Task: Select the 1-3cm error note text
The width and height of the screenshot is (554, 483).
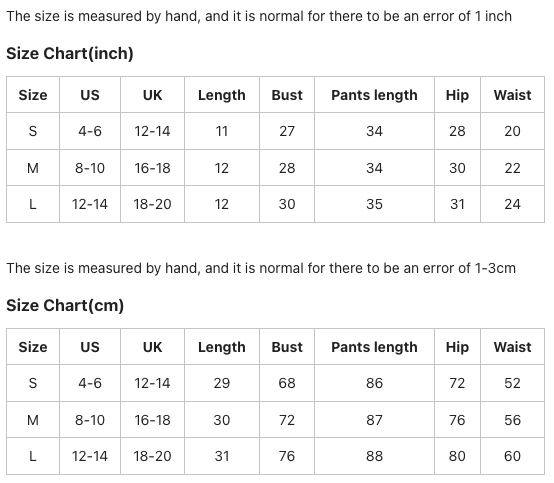Action: click(261, 269)
